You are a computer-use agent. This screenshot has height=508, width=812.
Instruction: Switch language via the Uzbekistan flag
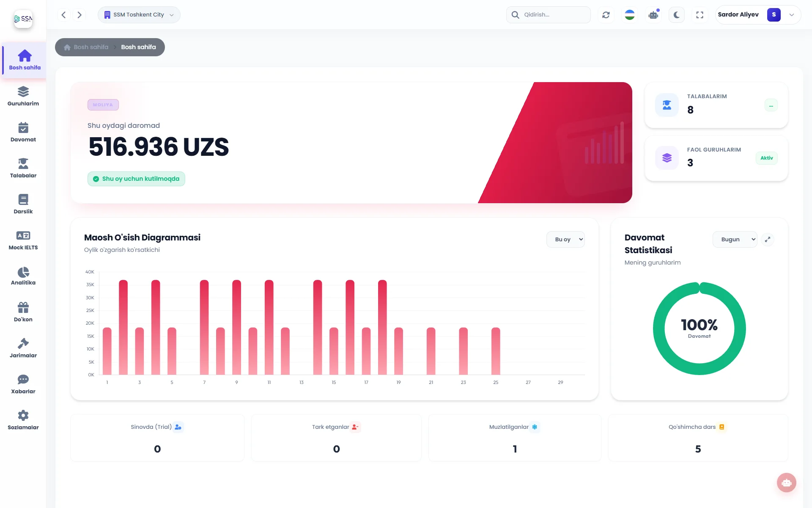[630, 15]
